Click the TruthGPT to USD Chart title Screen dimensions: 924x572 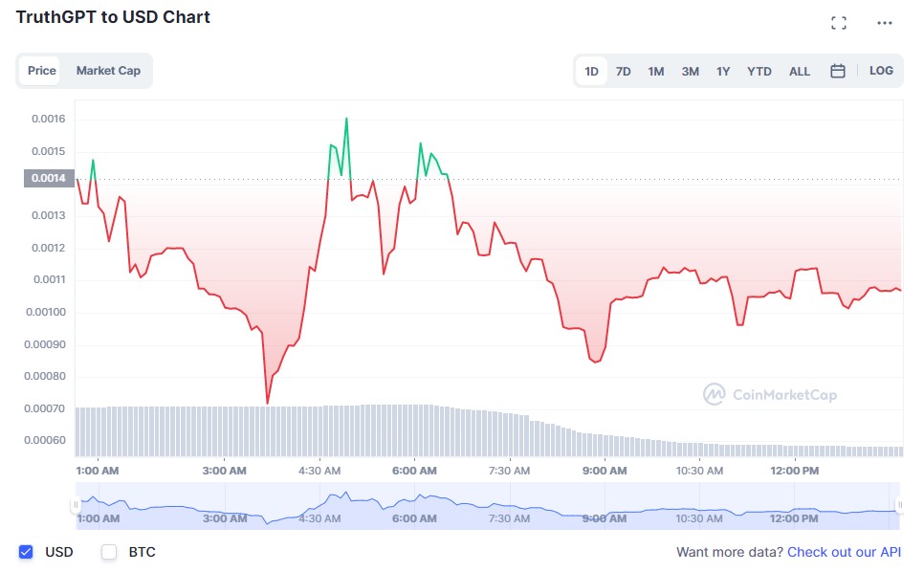[114, 16]
